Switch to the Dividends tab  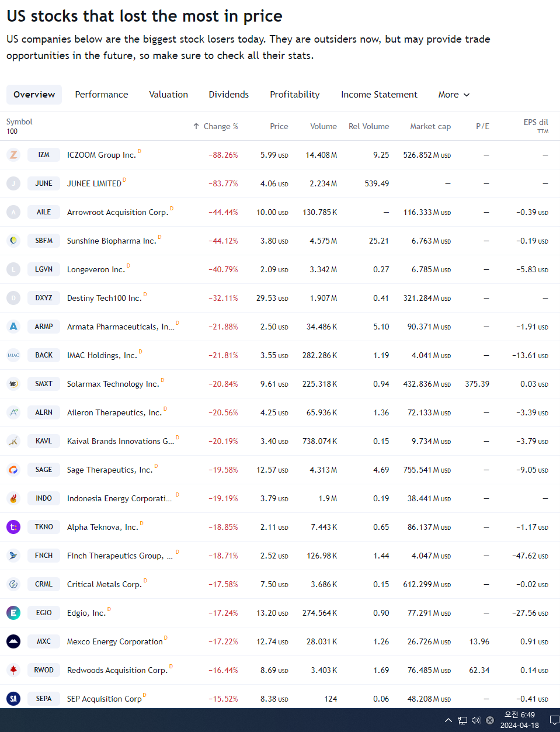coord(229,95)
